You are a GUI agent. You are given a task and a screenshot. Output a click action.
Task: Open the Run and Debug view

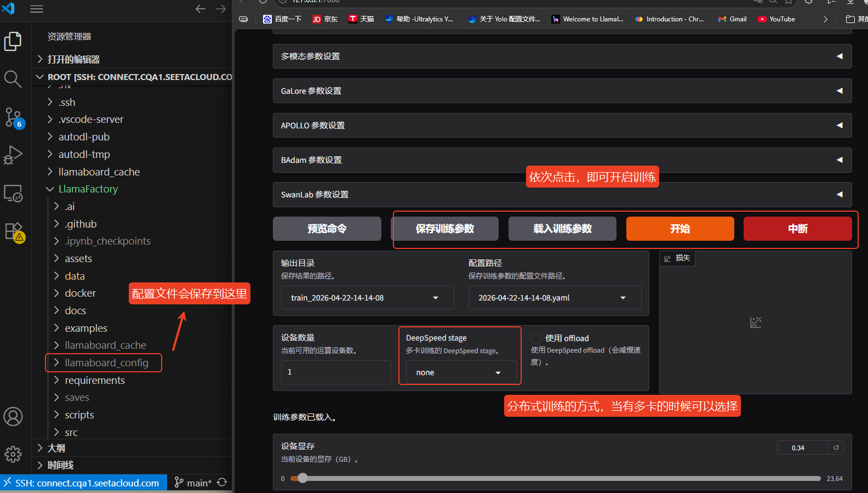tap(13, 155)
